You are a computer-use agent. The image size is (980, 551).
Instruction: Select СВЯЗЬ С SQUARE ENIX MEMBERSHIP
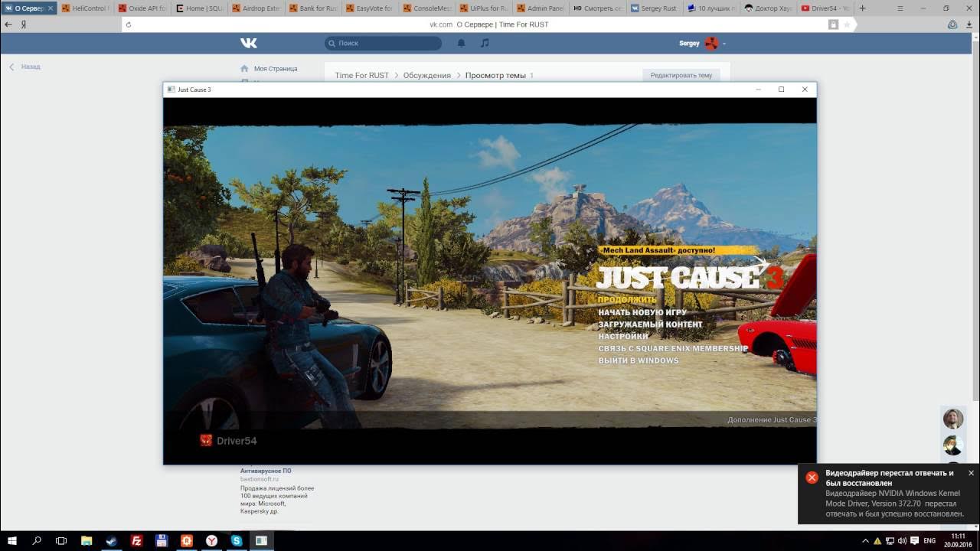click(x=673, y=348)
